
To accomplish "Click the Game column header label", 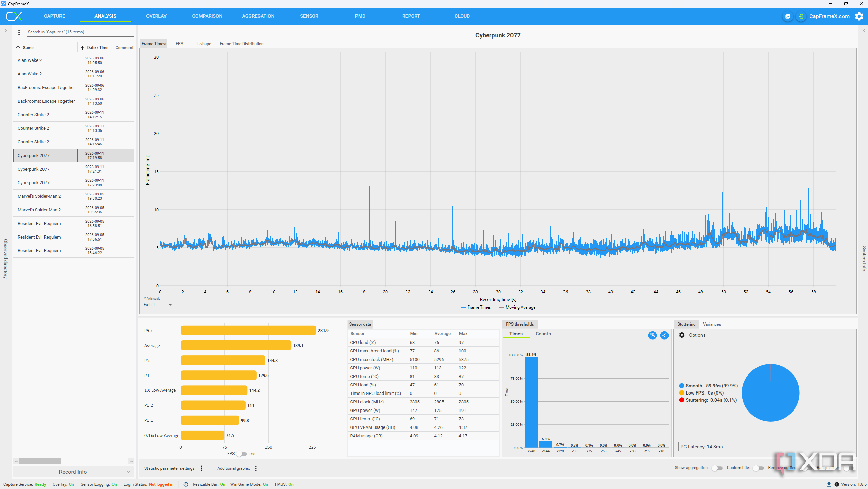I will [x=28, y=48].
